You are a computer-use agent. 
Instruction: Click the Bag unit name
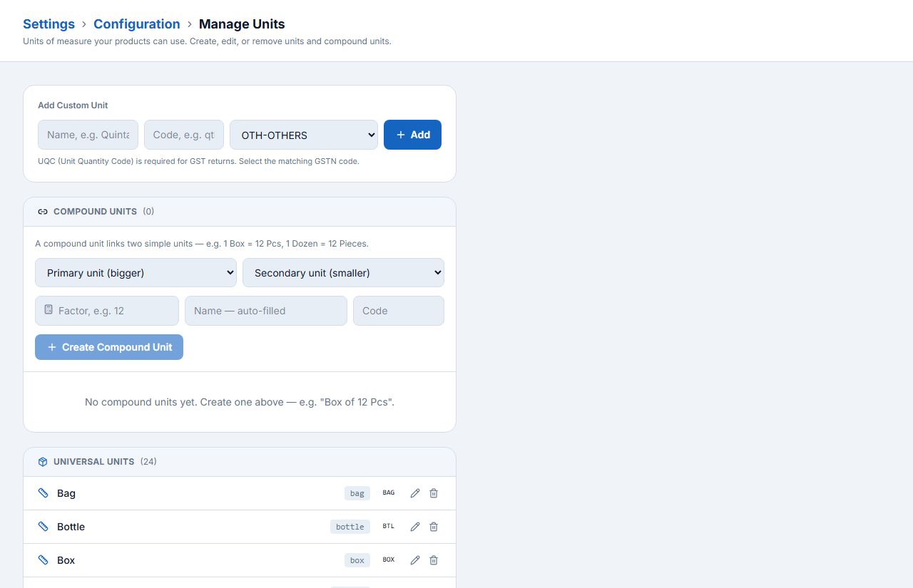coord(66,493)
